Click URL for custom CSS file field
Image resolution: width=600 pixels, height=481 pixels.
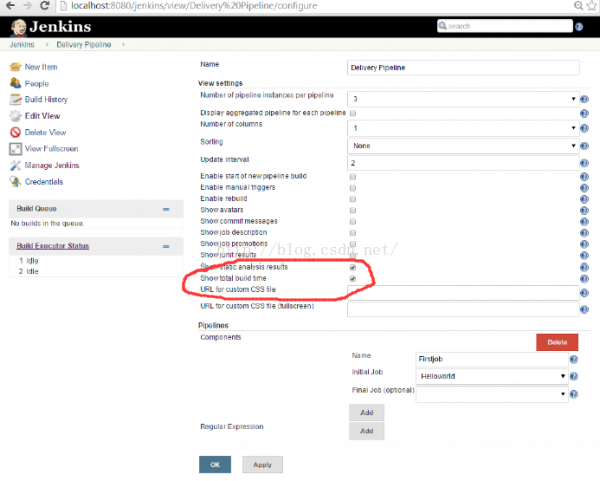pyautogui.click(x=463, y=293)
